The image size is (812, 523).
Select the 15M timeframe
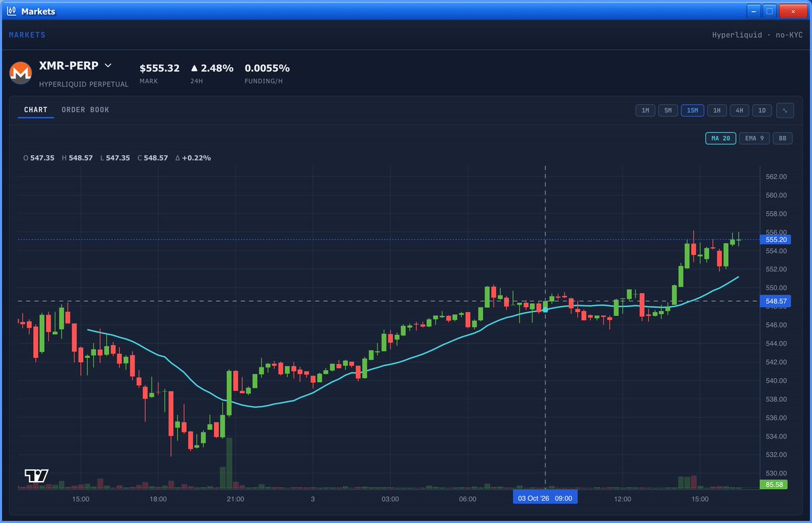[x=693, y=110]
